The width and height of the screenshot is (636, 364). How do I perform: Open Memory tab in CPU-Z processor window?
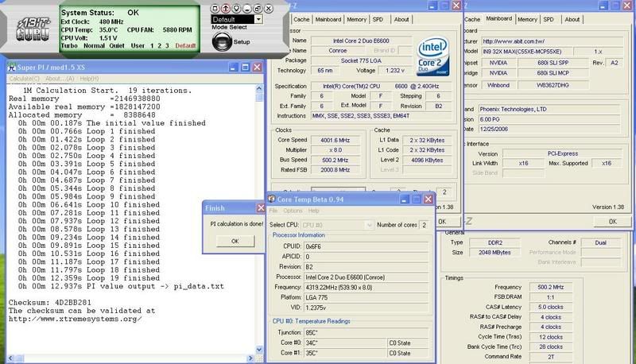coord(356,19)
